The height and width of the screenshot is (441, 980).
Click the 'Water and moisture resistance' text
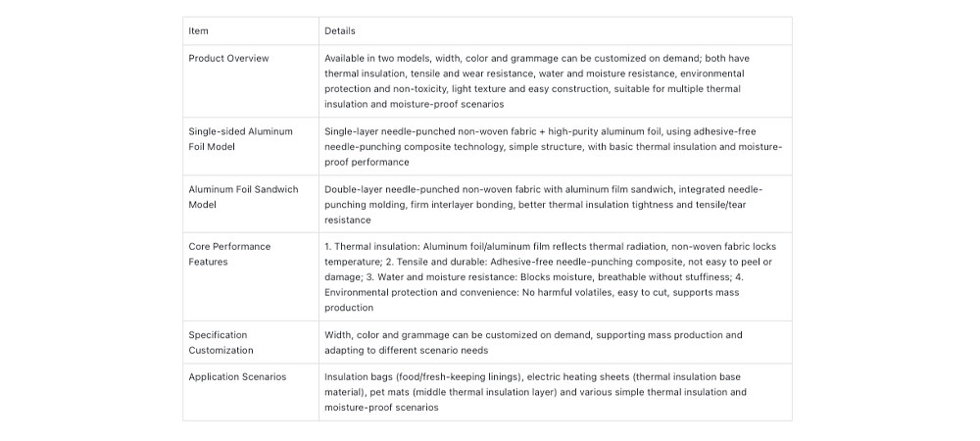(450, 277)
